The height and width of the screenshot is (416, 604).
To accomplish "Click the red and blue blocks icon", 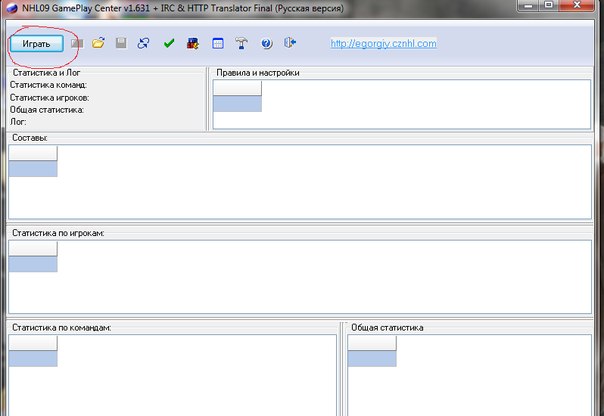I will point(193,43).
